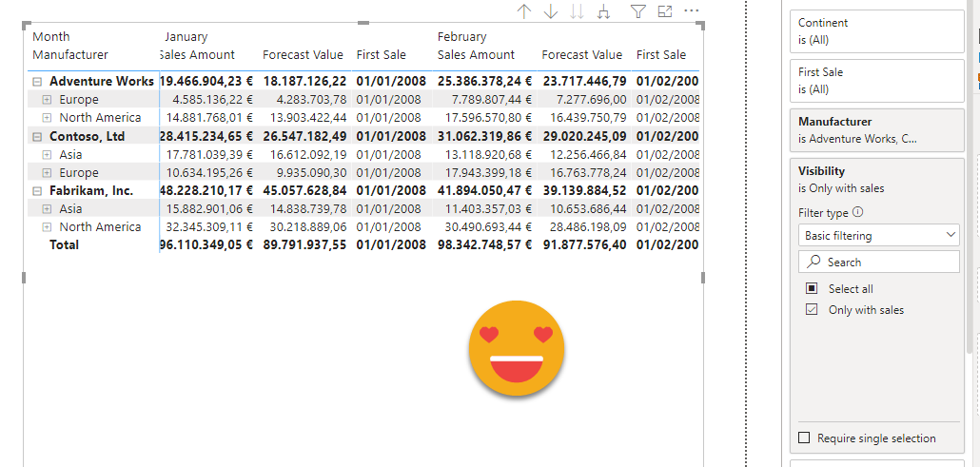
Task: Collapse the Adventure Works row
Action: pyautogui.click(x=37, y=82)
